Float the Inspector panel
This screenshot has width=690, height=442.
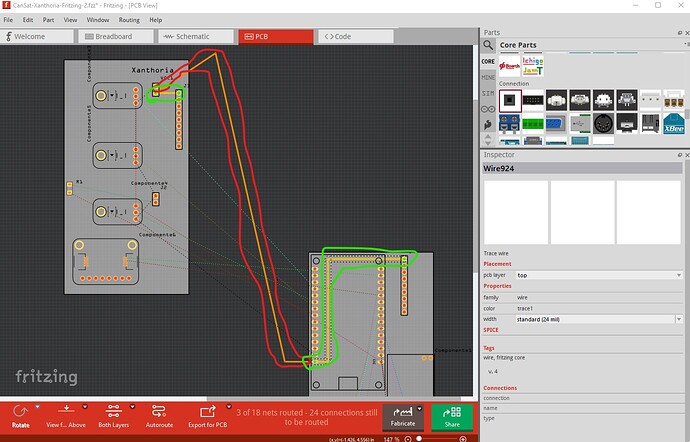point(680,155)
